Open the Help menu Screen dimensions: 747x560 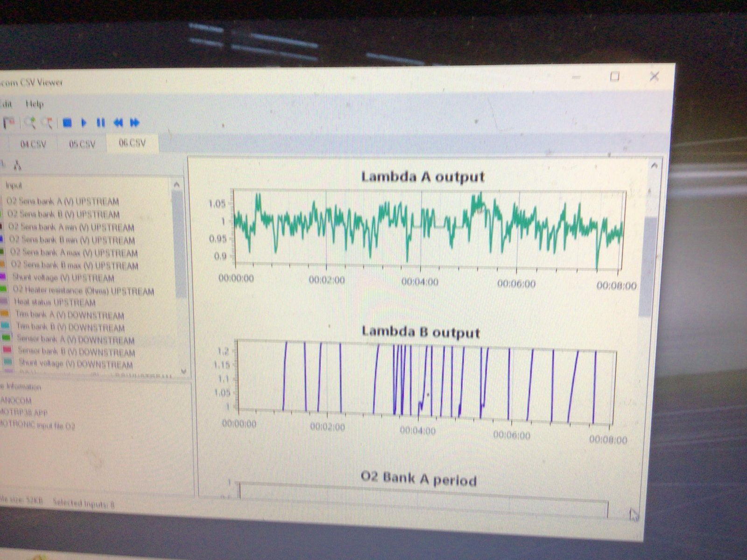pos(35,104)
